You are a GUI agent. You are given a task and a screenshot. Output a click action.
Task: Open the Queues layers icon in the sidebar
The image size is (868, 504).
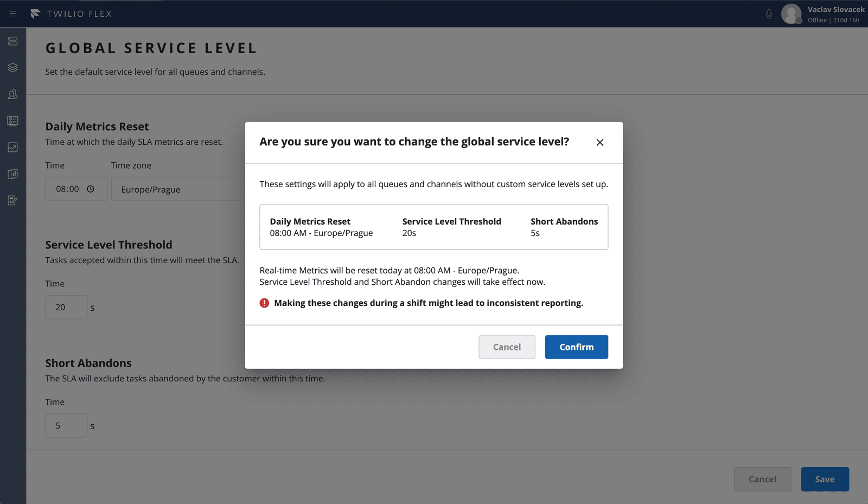tap(12, 67)
